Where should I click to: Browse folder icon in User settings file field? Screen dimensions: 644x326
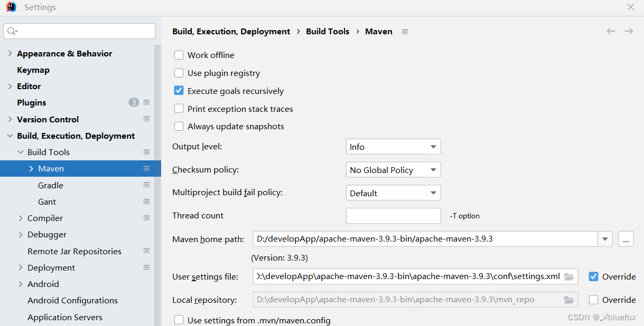[569, 276]
